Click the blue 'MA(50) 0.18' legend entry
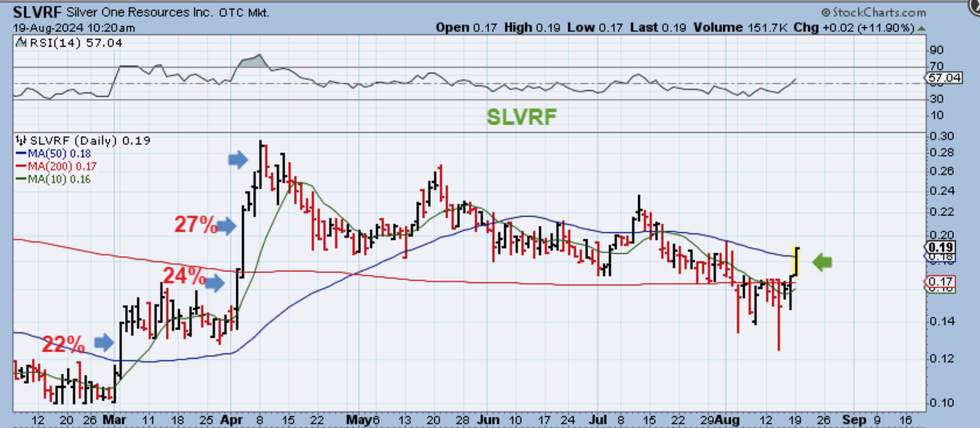This screenshot has width=980, height=428. coord(54,154)
